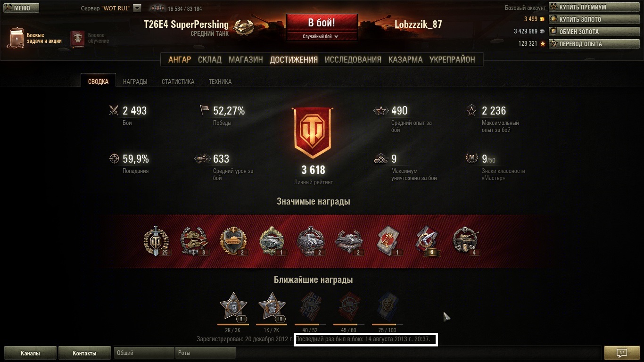
Task: Start battle with the В бой! button
Action: (322, 24)
